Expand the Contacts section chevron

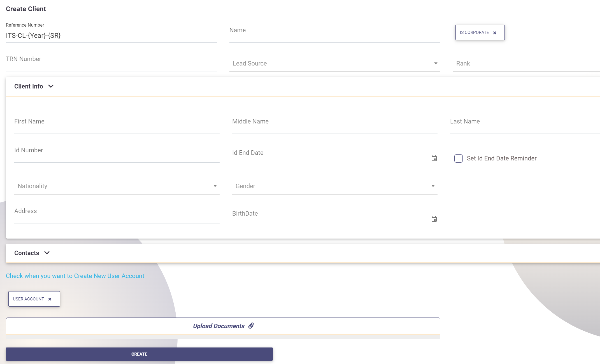[x=47, y=253]
